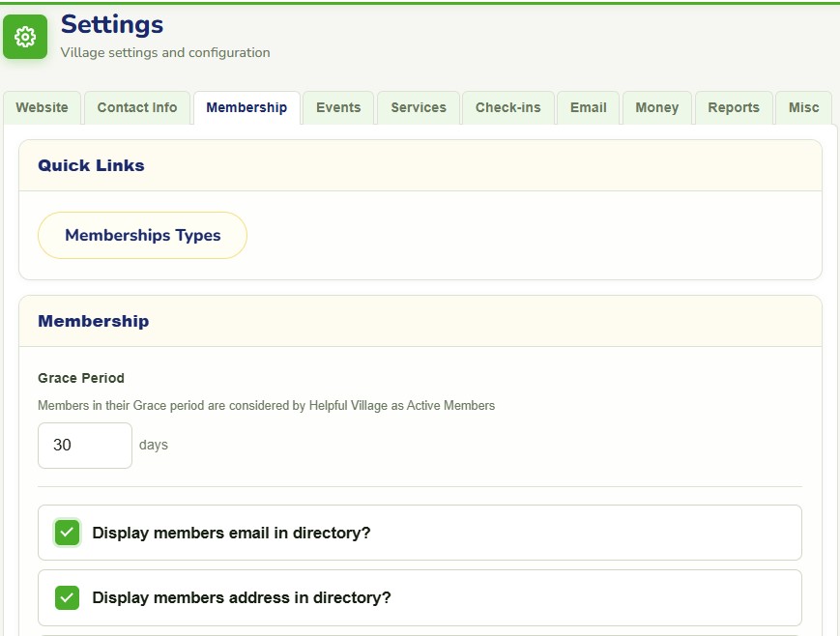Image resolution: width=840 pixels, height=636 pixels.
Task: Click the Grace Period days input field
Action: [85, 446]
